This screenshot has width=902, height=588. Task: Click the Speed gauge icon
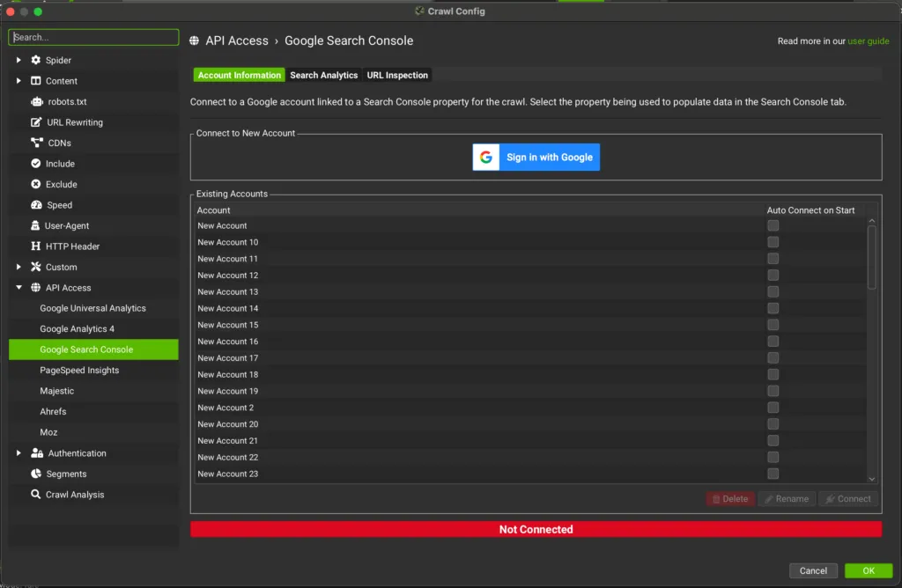pos(36,204)
